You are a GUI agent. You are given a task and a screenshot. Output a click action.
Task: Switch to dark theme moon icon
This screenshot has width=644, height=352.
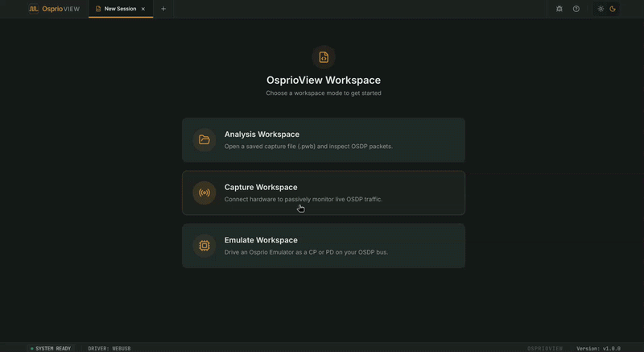point(613,9)
